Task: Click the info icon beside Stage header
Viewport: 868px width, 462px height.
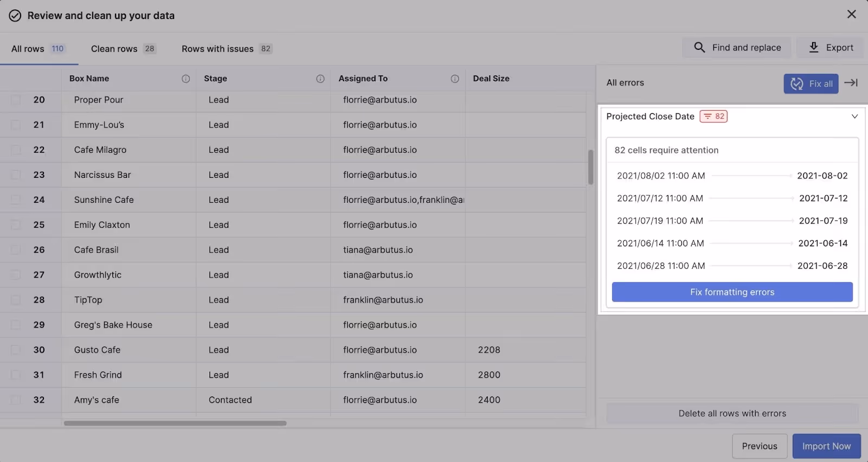Action: pos(320,79)
